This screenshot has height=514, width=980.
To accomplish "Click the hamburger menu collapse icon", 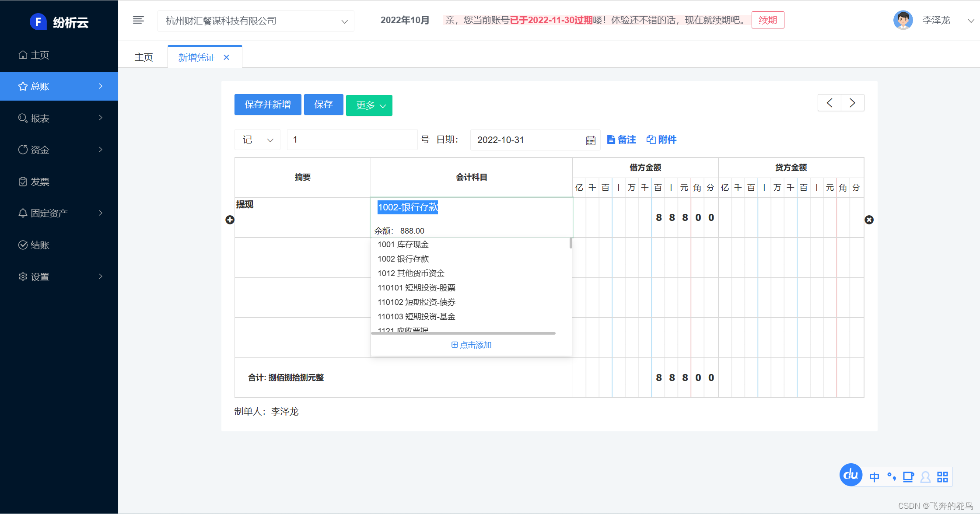I will point(138,20).
